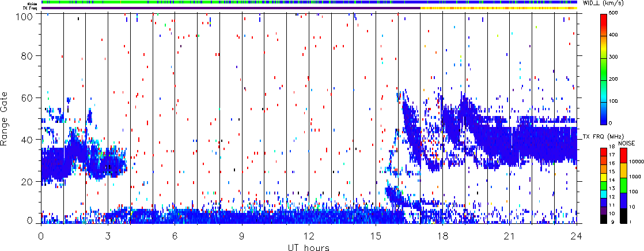This screenshot has width=644, height=251.
Task: Click the '9' tick on UT hours axis
Action: pyautogui.click(x=242, y=236)
